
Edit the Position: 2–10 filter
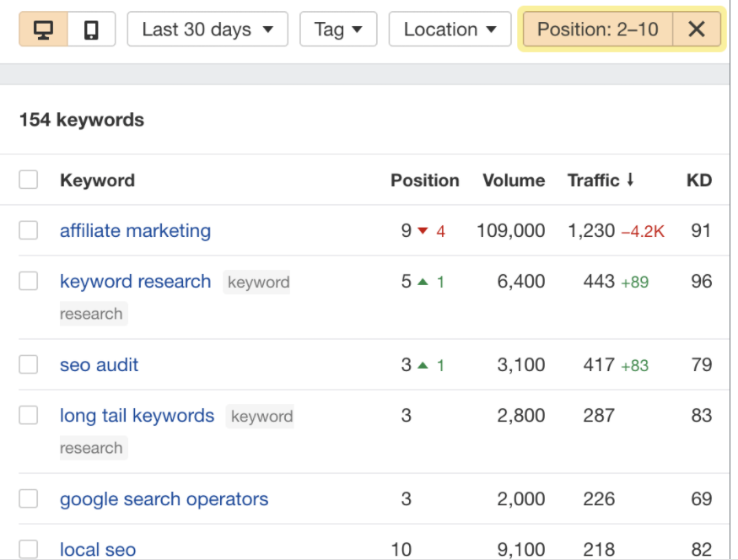(597, 30)
